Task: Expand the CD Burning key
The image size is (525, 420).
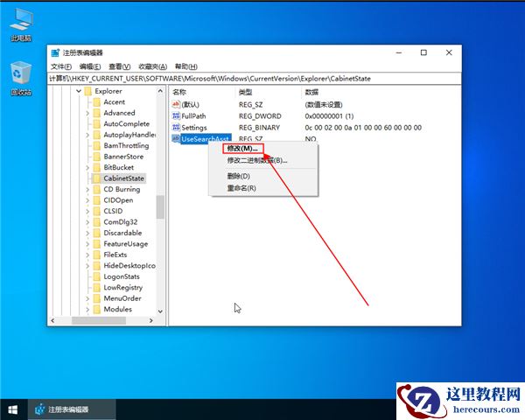Action: pos(87,189)
